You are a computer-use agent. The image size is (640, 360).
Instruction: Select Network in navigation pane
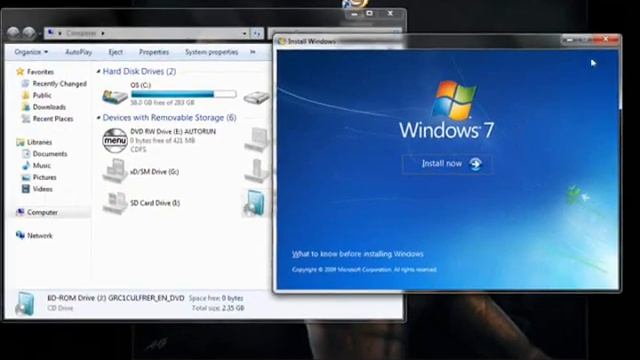(40, 236)
